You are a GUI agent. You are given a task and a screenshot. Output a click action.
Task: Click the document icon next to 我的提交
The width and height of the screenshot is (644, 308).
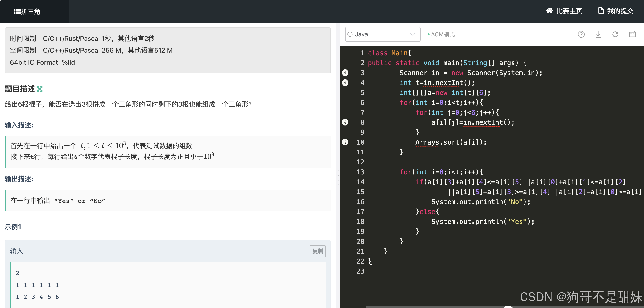coord(601,10)
